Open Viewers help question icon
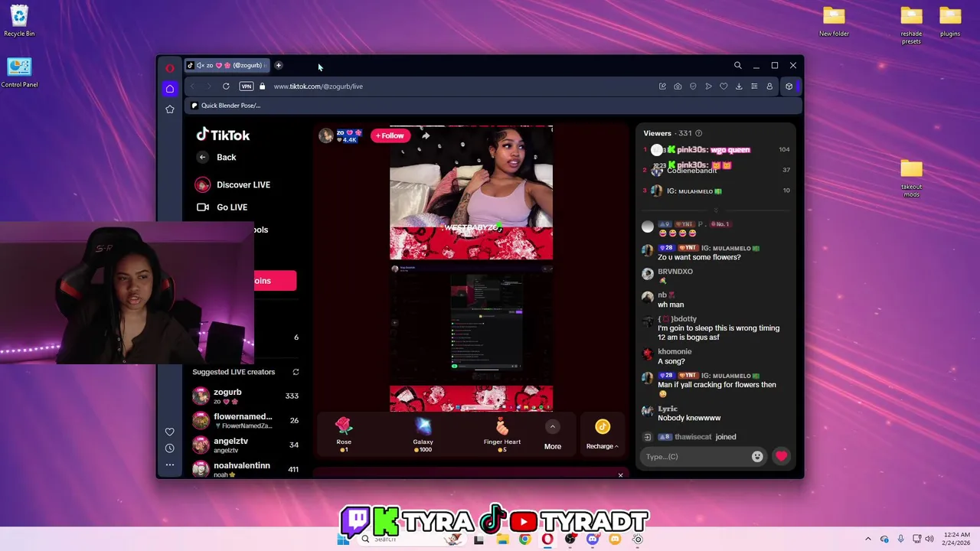Viewport: 980px width, 551px height. point(698,133)
